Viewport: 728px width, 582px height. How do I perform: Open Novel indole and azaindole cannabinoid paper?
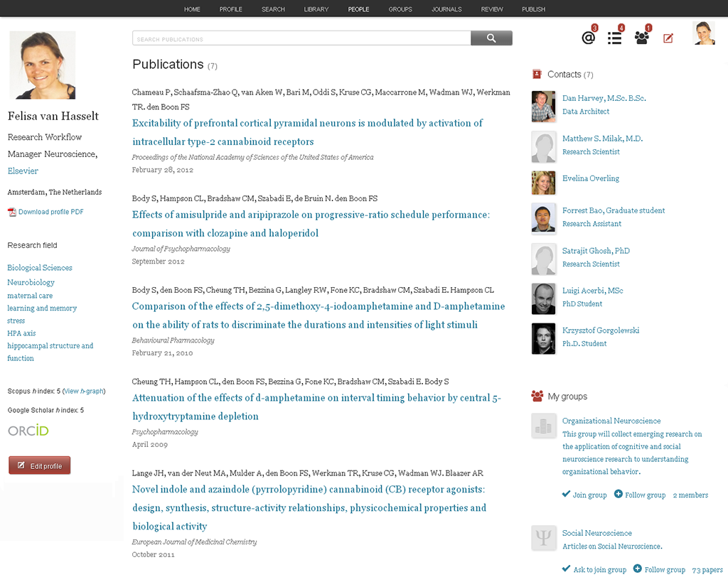point(309,508)
